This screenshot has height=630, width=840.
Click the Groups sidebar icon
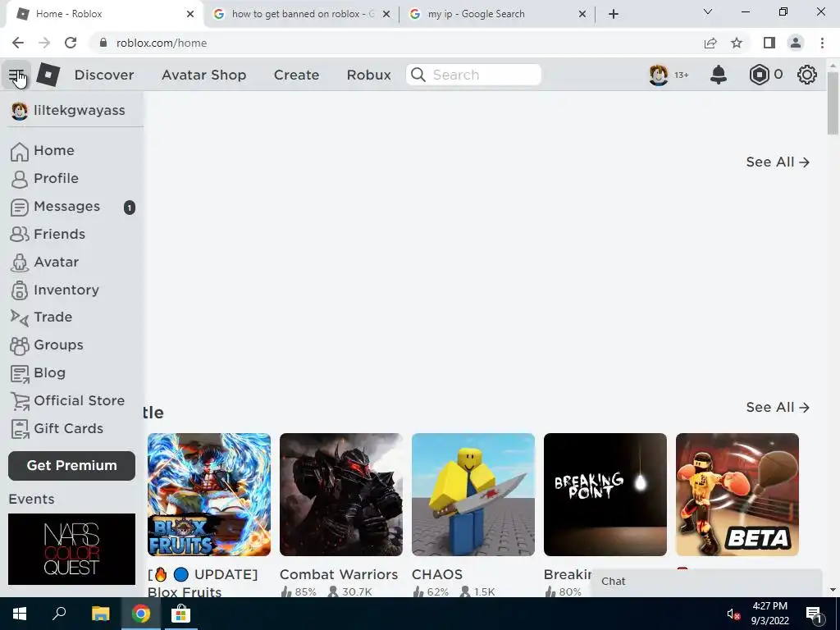(20, 345)
